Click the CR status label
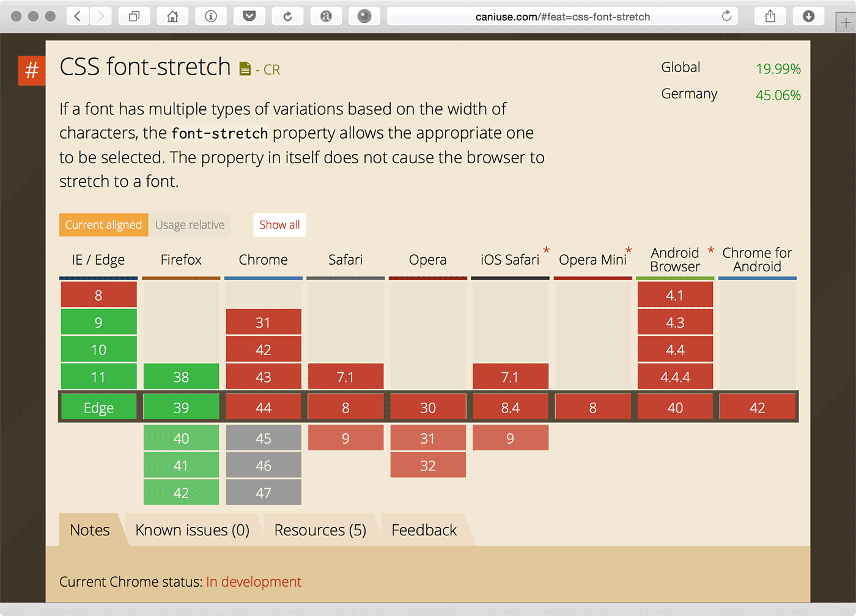This screenshot has width=856, height=616. [x=272, y=70]
